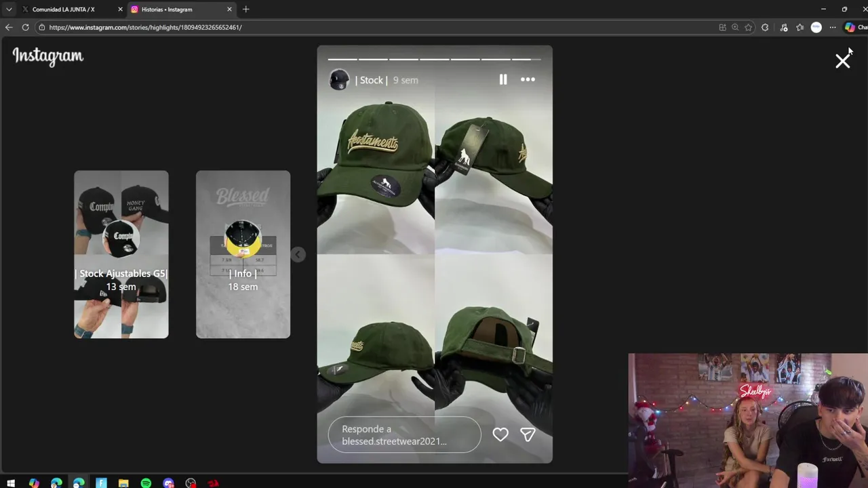Image resolution: width=868 pixels, height=488 pixels.
Task: Go to previous story with left arrow
Action: pos(298,254)
